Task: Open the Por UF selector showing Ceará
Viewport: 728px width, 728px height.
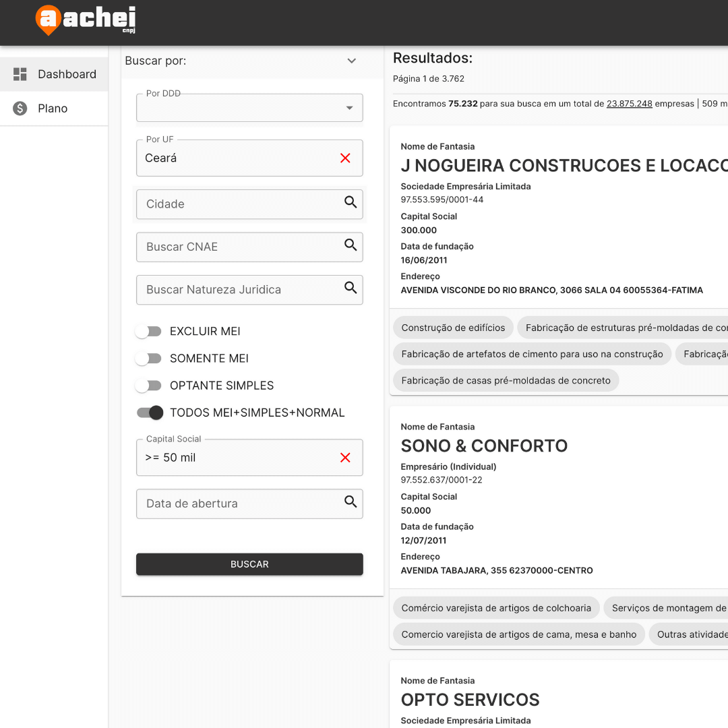Action: [236, 158]
